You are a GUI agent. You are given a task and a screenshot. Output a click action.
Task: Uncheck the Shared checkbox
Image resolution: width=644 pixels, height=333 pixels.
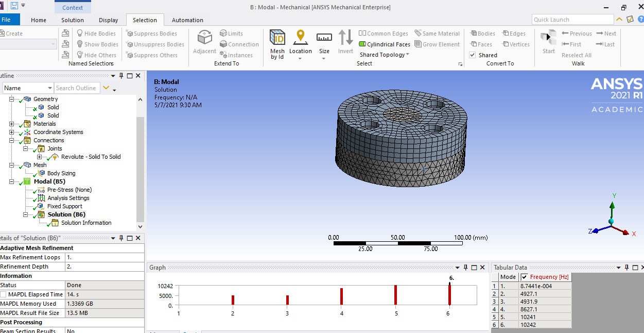point(473,55)
